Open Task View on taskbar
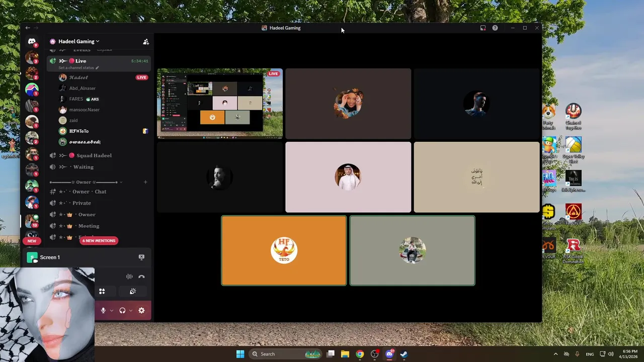Image resolution: width=644 pixels, height=362 pixels. [331, 354]
